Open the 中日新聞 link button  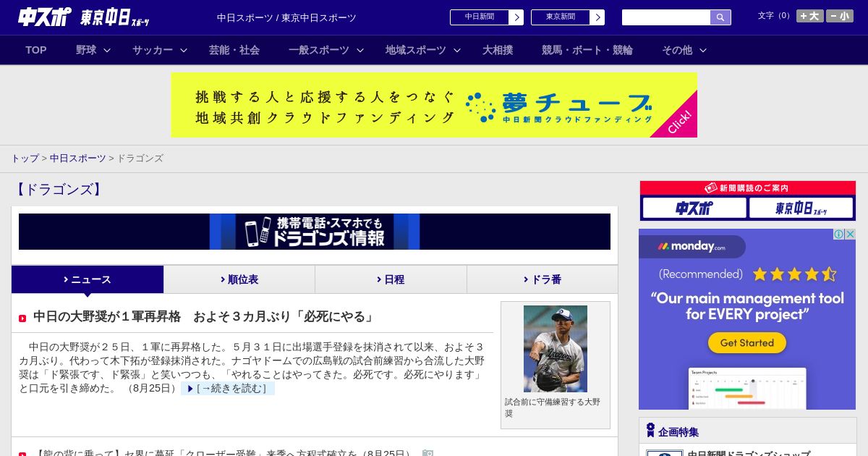pyautogui.click(x=480, y=17)
